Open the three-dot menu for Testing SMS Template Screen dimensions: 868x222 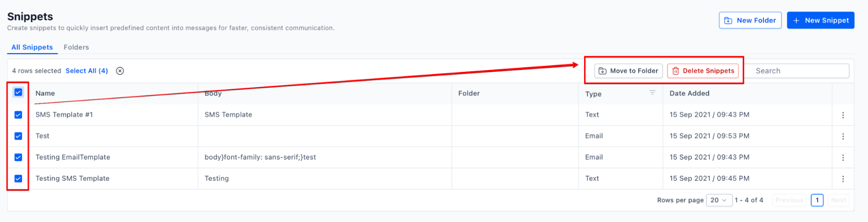pyautogui.click(x=843, y=179)
